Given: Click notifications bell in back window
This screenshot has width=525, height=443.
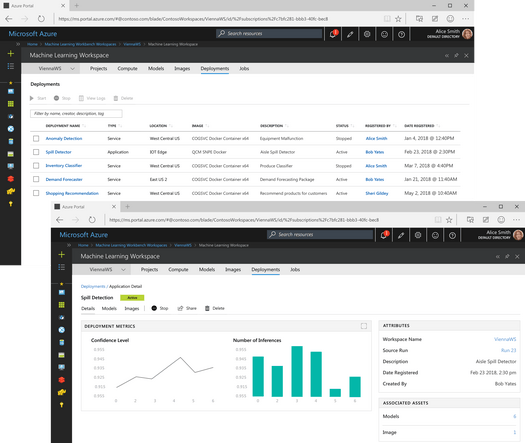Looking at the screenshot, I should point(333,34).
